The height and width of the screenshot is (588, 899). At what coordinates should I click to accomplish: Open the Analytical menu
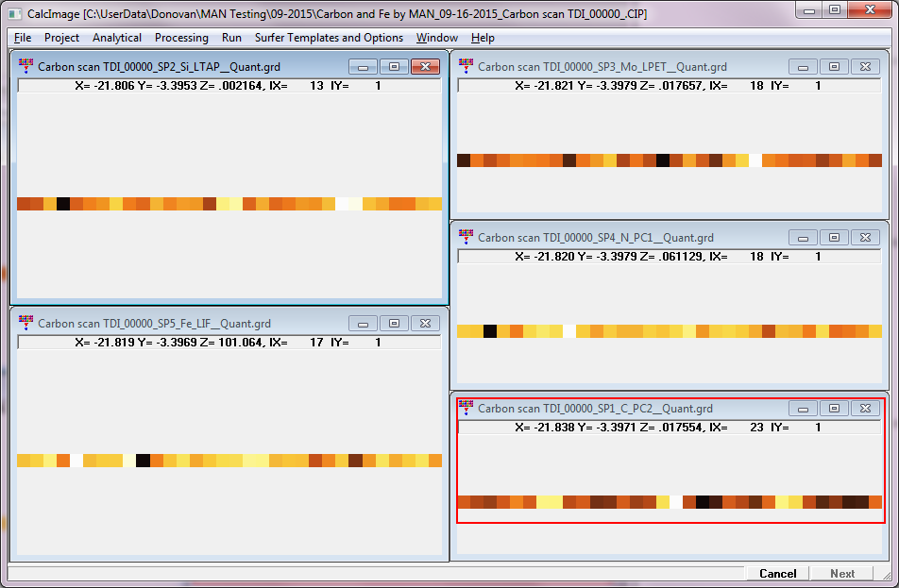(x=117, y=38)
